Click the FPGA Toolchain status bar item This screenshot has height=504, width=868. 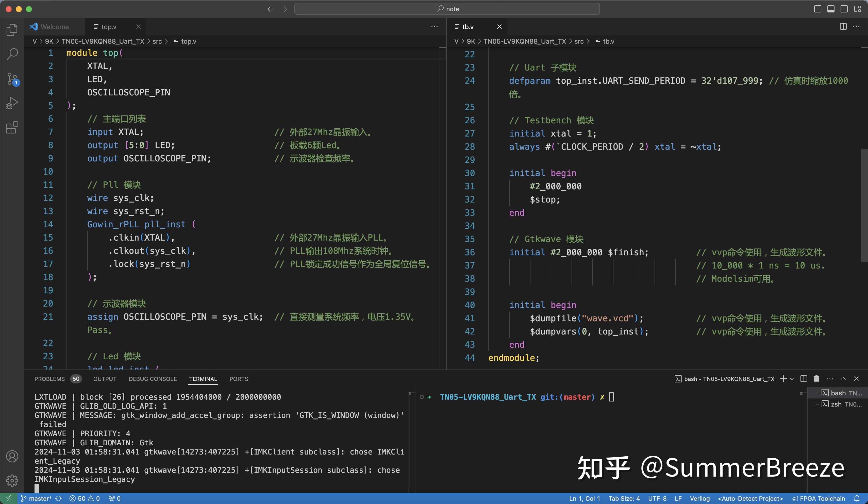pyautogui.click(x=818, y=498)
